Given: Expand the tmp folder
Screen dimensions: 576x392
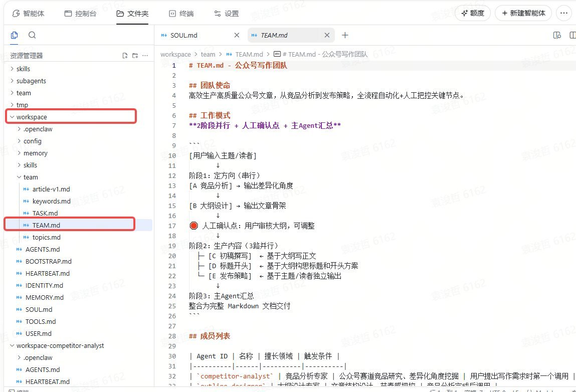Looking at the screenshot, I should 22,105.
